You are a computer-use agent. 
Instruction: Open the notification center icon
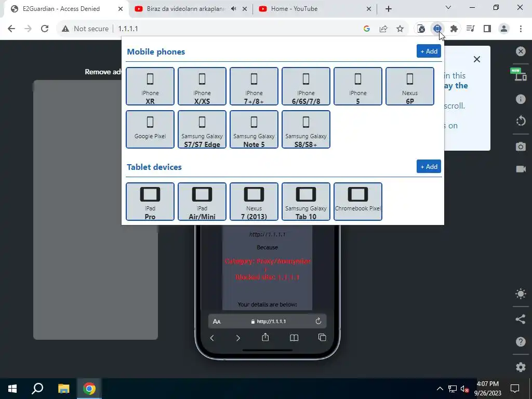pyautogui.click(x=515, y=389)
